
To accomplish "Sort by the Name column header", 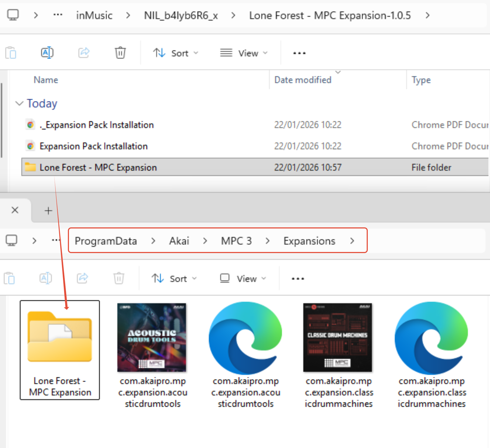I will tap(46, 80).
